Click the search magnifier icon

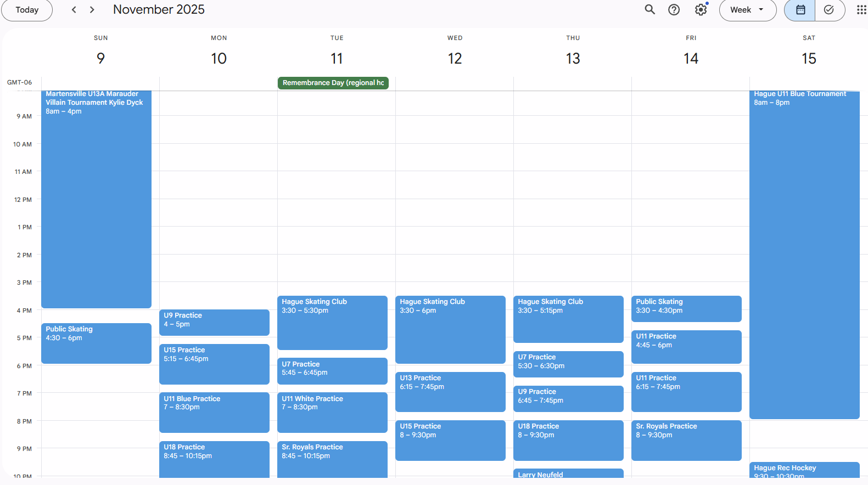(649, 9)
